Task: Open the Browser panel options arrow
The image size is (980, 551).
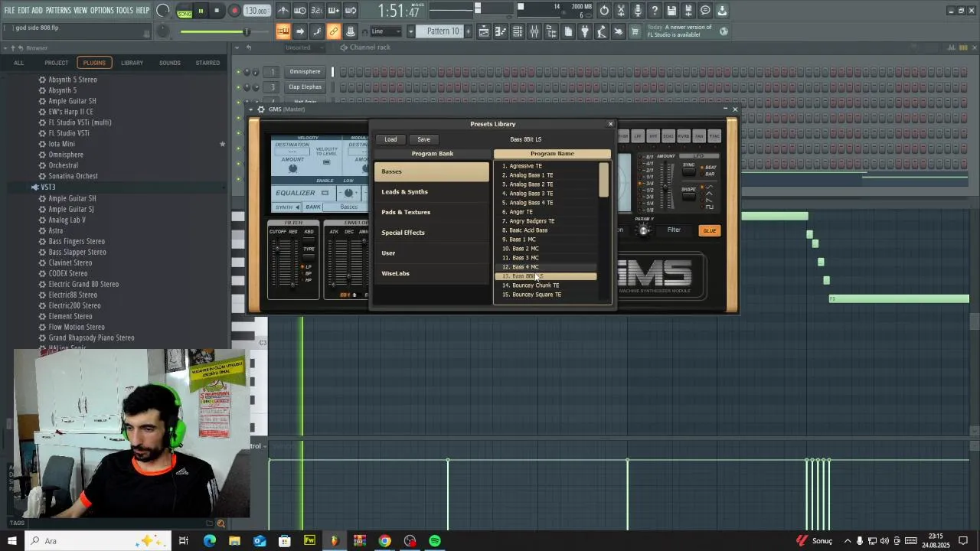Action: (5, 48)
